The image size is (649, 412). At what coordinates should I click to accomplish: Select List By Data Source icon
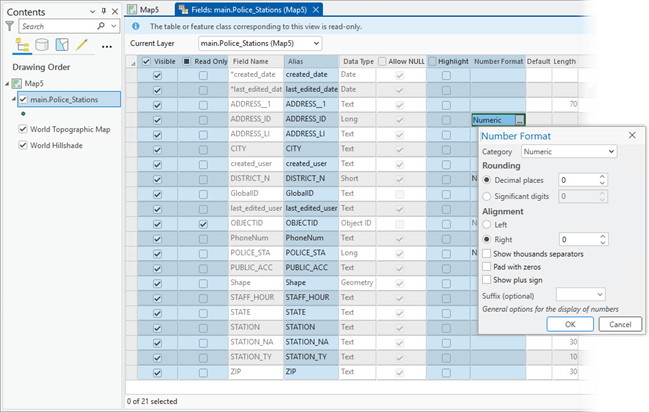42,46
